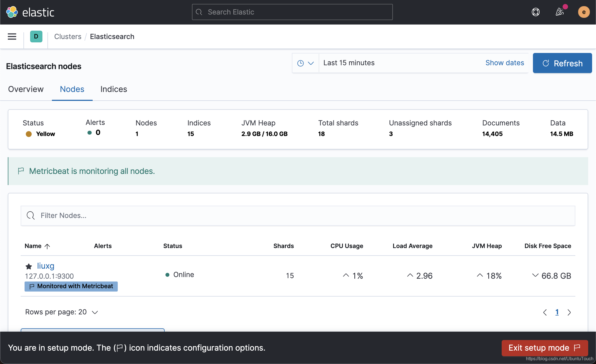Click the yellow status indicator dot
The image size is (596, 364).
(x=29, y=134)
